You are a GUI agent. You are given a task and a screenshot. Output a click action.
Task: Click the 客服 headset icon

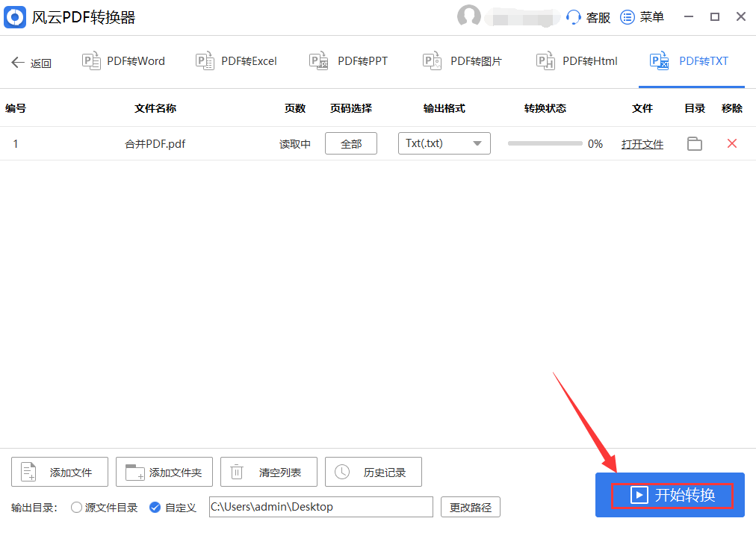(573, 17)
